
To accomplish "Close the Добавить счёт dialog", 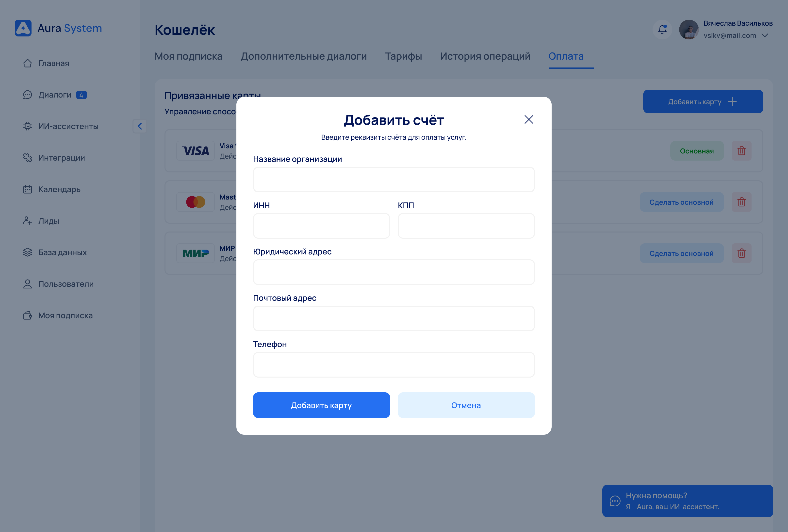I will 529,119.
